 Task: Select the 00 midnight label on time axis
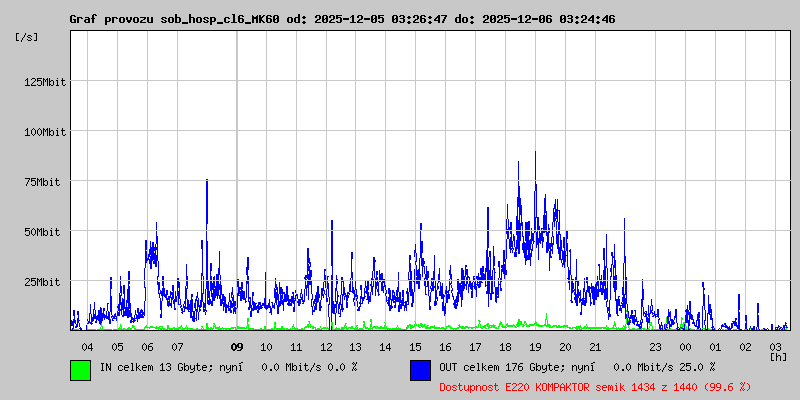pyautogui.click(x=685, y=347)
